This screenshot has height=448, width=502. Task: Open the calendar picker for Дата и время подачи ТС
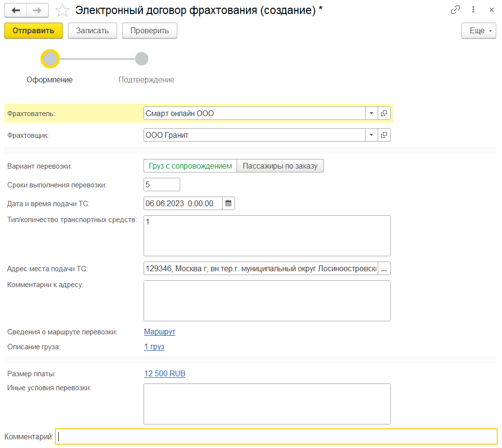click(228, 203)
